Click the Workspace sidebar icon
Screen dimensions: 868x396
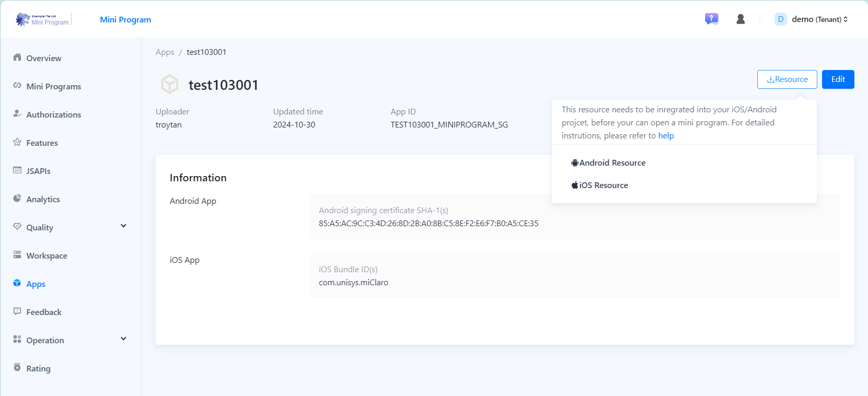[17, 255]
